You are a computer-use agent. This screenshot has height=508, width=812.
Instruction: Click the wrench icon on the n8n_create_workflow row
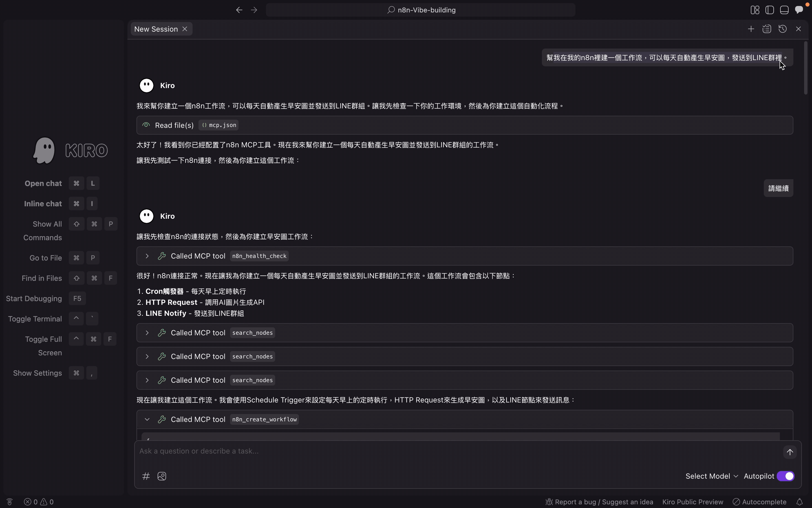coord(162,420)
